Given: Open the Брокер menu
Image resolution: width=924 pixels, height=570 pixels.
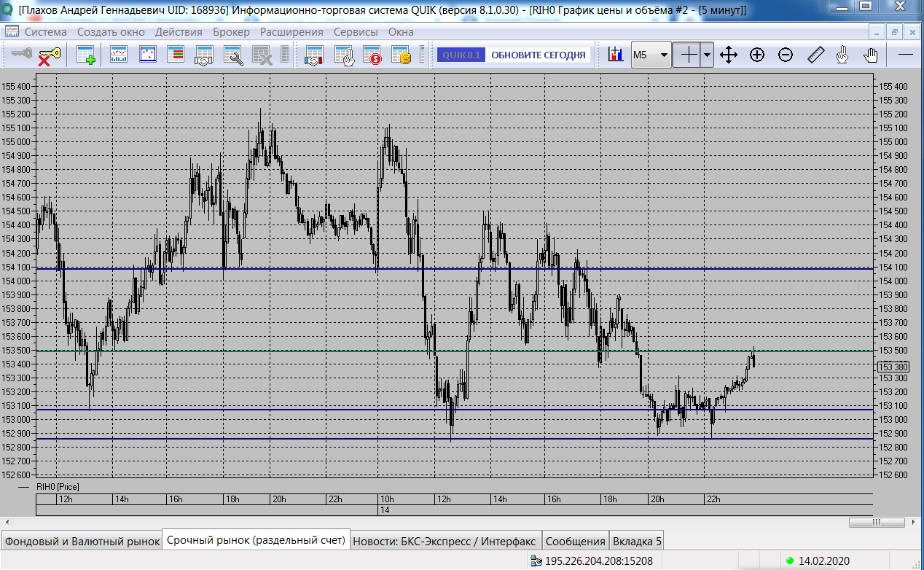Looking at the screenshot, I should tap(232, 32).
